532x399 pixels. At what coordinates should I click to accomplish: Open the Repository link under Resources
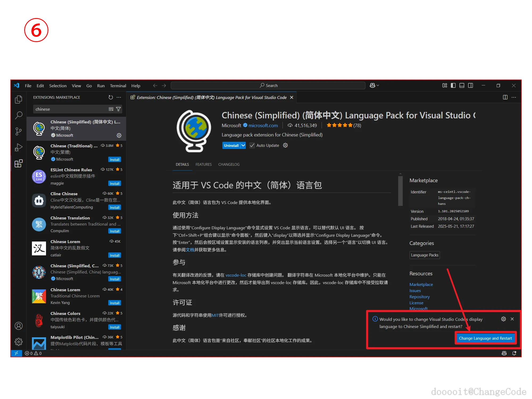tap(419, 297)
